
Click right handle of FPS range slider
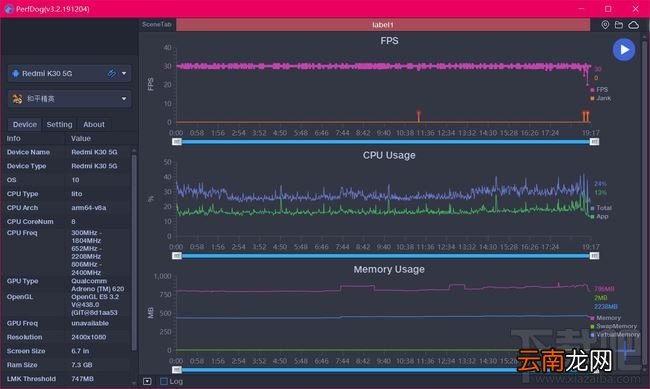point(594,142)
